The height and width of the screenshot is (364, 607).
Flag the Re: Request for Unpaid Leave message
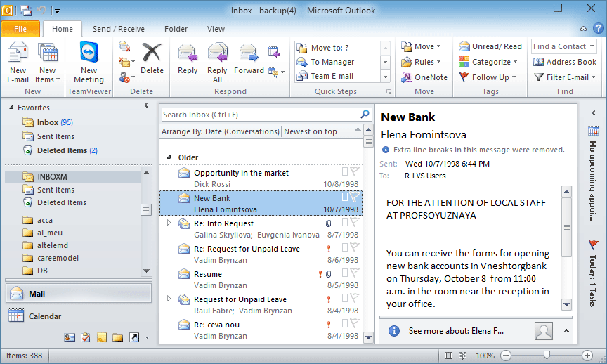click(355, 247)
